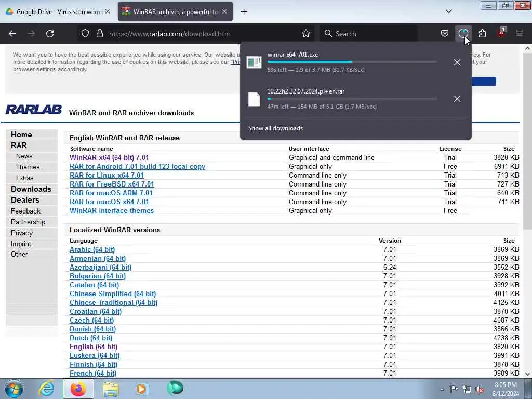Open the Downloads sidebar menu item

31,189
